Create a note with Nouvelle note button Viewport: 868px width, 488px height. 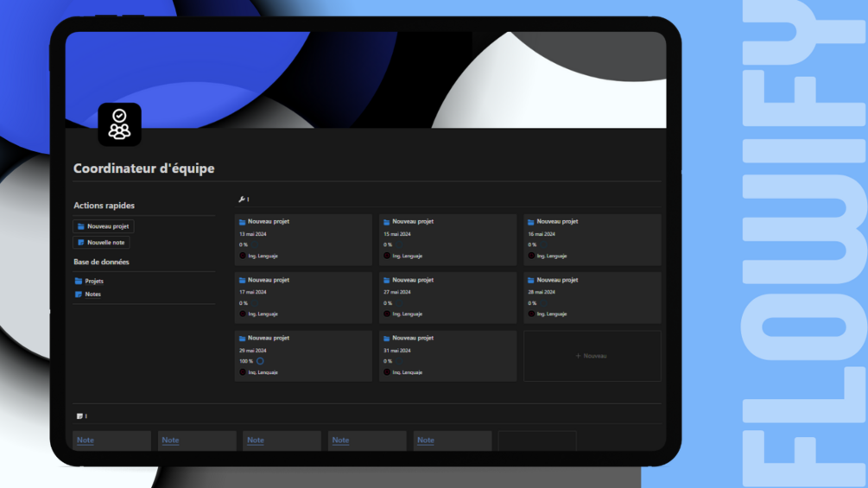click(101, 243)
